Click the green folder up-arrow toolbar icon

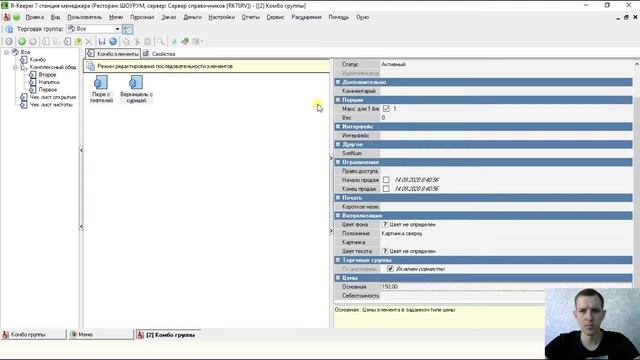78,41
